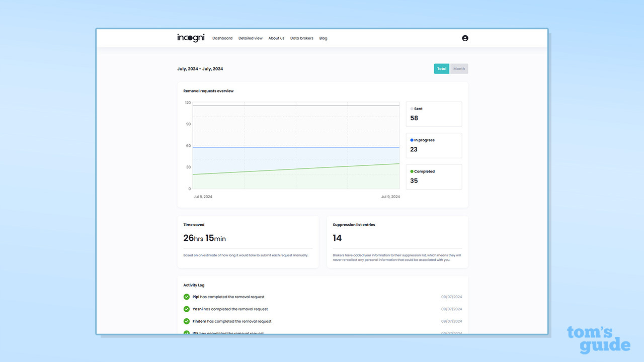Click the gray Sent legend dot
The image size is (644, 362).
[412, 109]
